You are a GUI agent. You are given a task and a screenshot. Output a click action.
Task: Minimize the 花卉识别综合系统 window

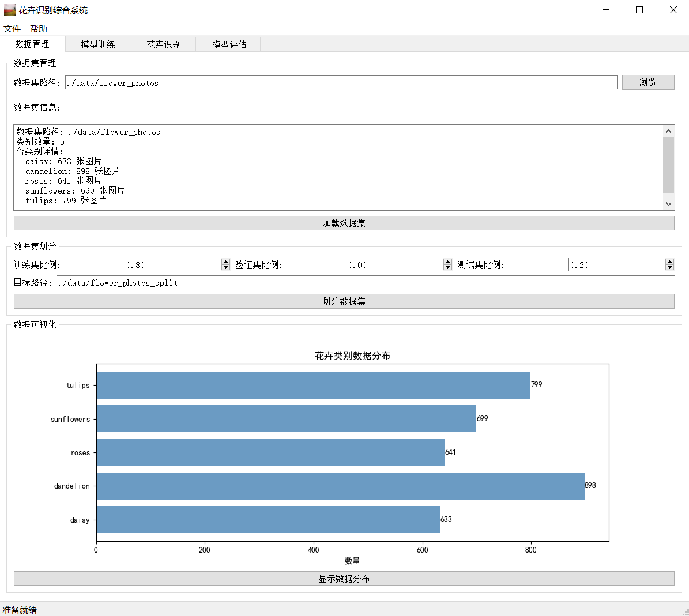point(606,10)
